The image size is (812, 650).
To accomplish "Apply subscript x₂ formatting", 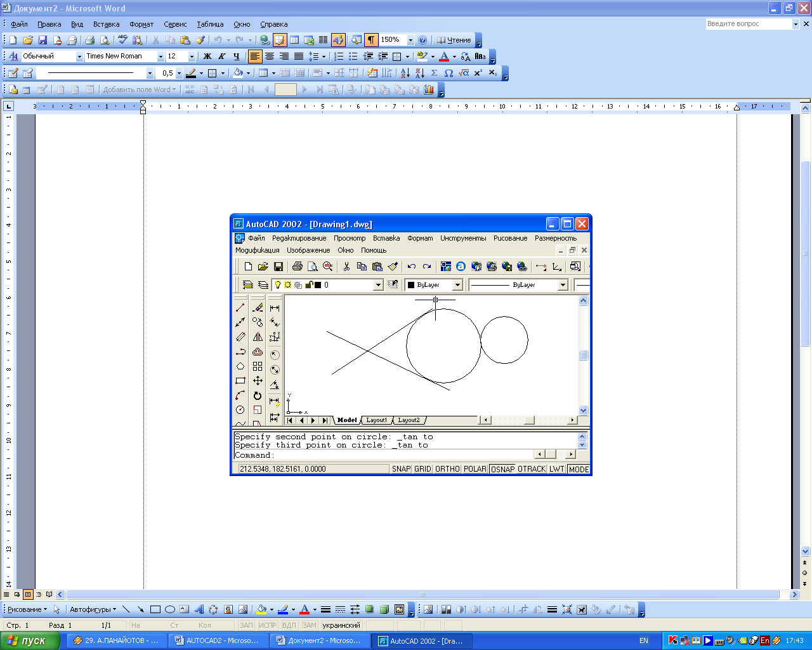I will pos(493,73).
